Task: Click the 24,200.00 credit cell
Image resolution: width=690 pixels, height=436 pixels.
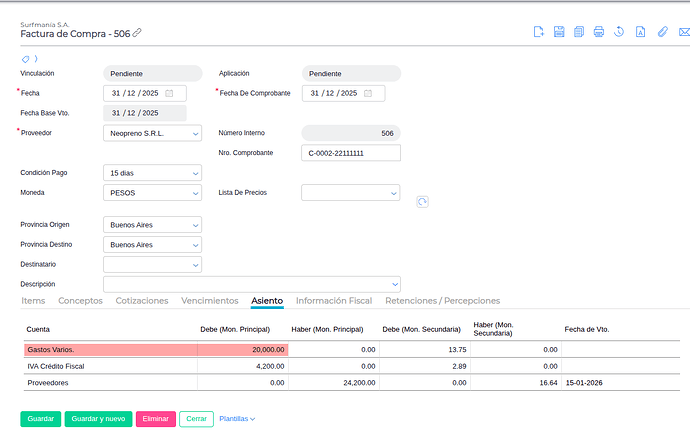Action: pos(334,383)
